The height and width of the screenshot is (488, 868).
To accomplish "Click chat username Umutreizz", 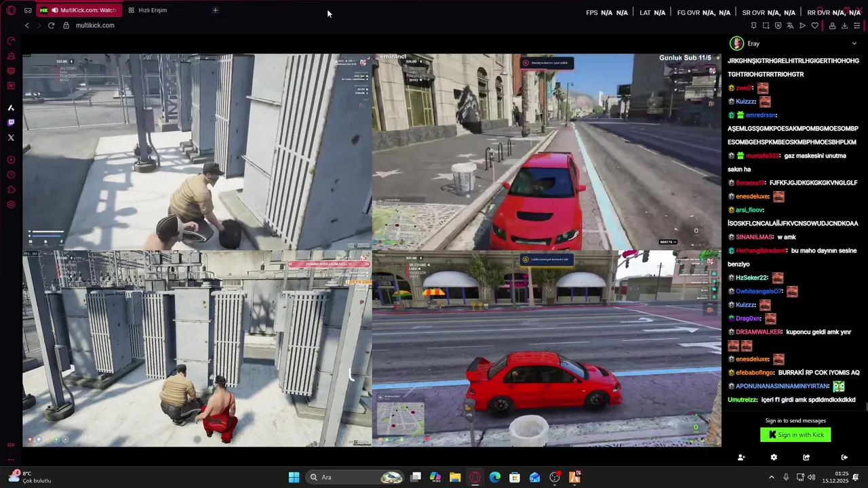I will 743,400.
